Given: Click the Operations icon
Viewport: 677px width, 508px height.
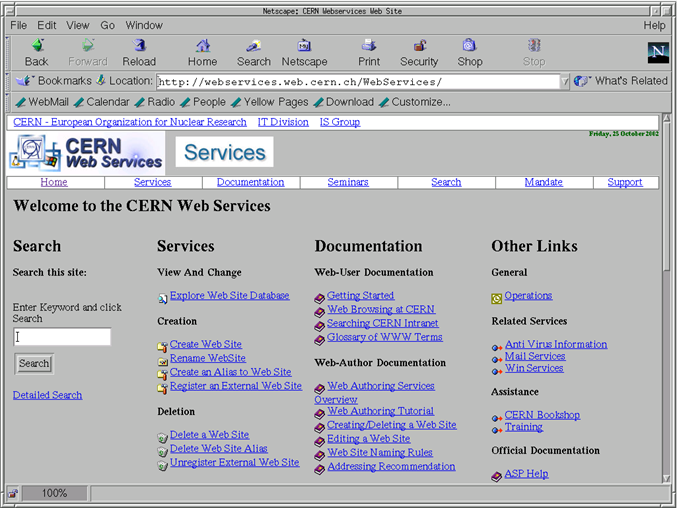Looking at the screenshot, I should click(497, 298).
